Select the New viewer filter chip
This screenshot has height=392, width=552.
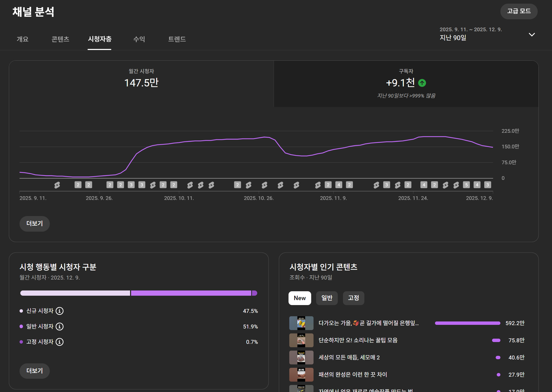click(x=299, y=298)
